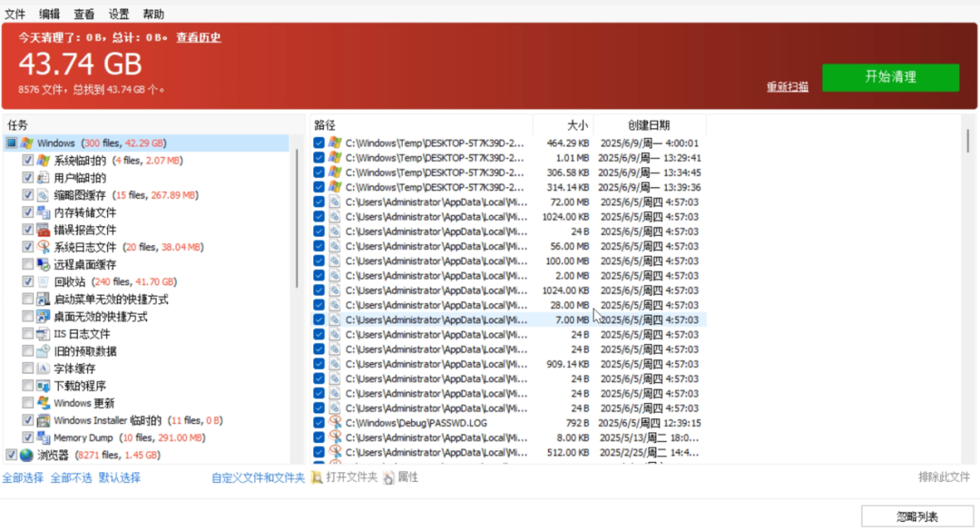Click the 远程桌面缓存 item icon
980x531 pixels.
pos(44,264)
